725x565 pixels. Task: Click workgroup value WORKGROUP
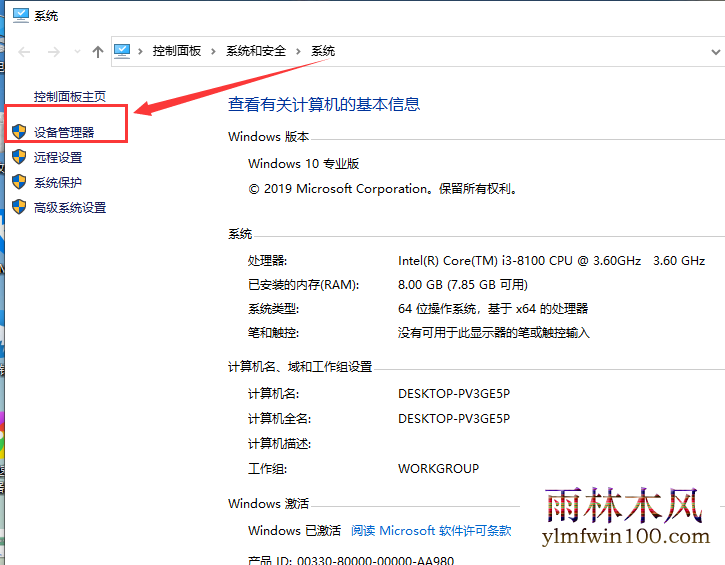point(438,468)
